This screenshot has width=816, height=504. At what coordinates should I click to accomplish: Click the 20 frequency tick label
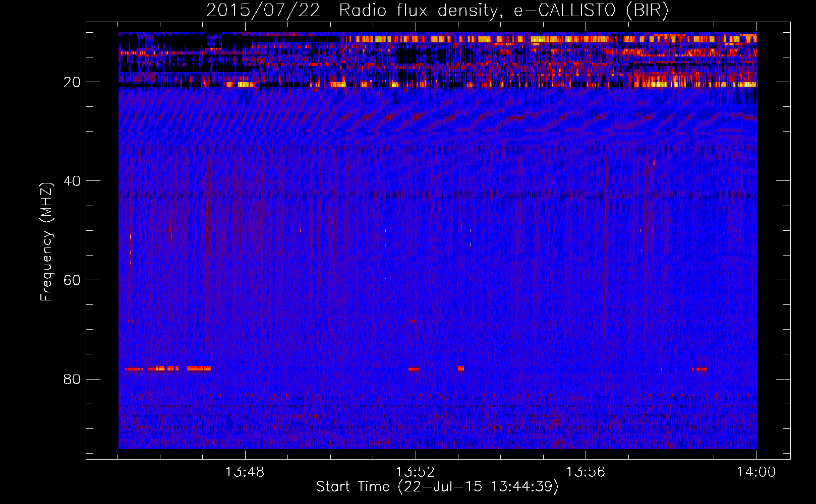point(72,82)
